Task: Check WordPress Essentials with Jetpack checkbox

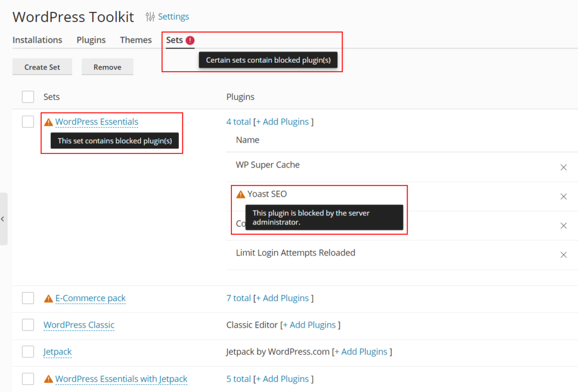Action: coord(28,378)
